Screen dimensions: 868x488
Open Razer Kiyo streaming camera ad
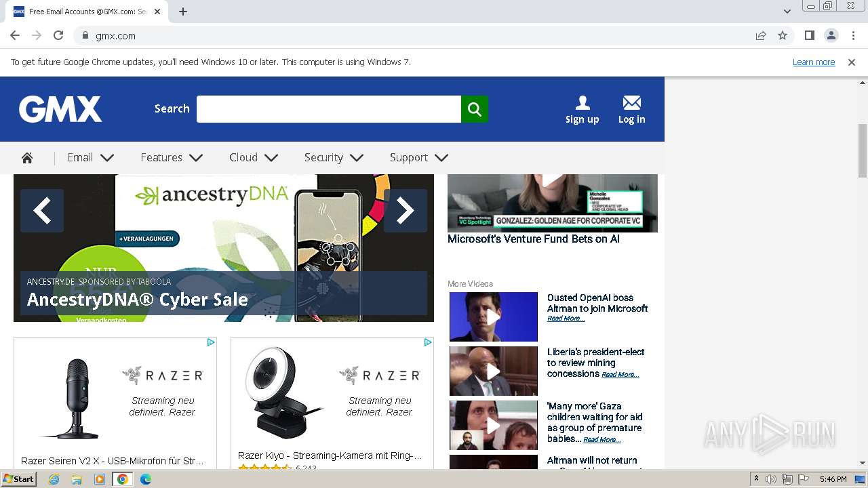(332, 403)
